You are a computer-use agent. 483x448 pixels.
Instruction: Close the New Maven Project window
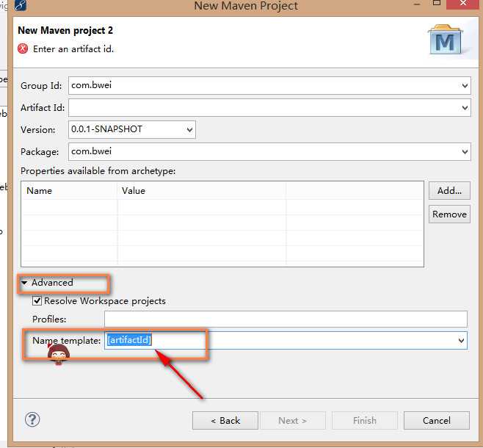click(463, 4)
